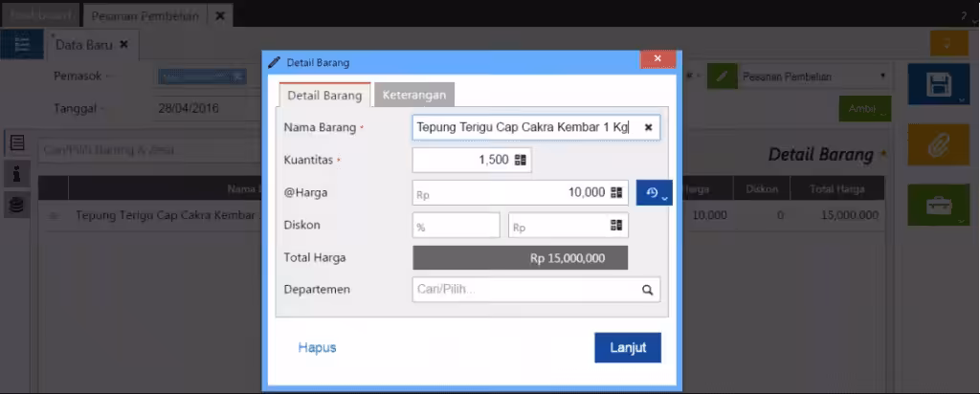The height and width of the screenshot is (394, 980).
Task: Select the info sidebar icon
Action: click(x=17, y=174)
